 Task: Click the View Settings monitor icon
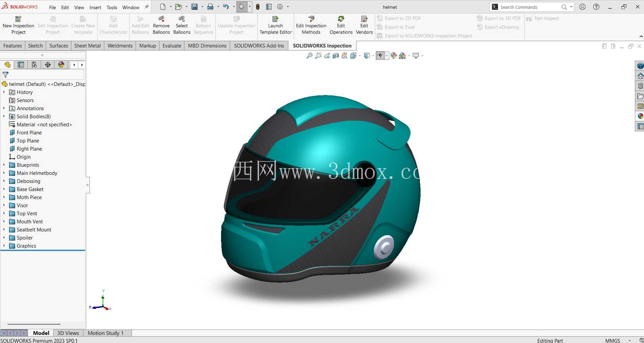pyautogui.click(x=416, y=56)
